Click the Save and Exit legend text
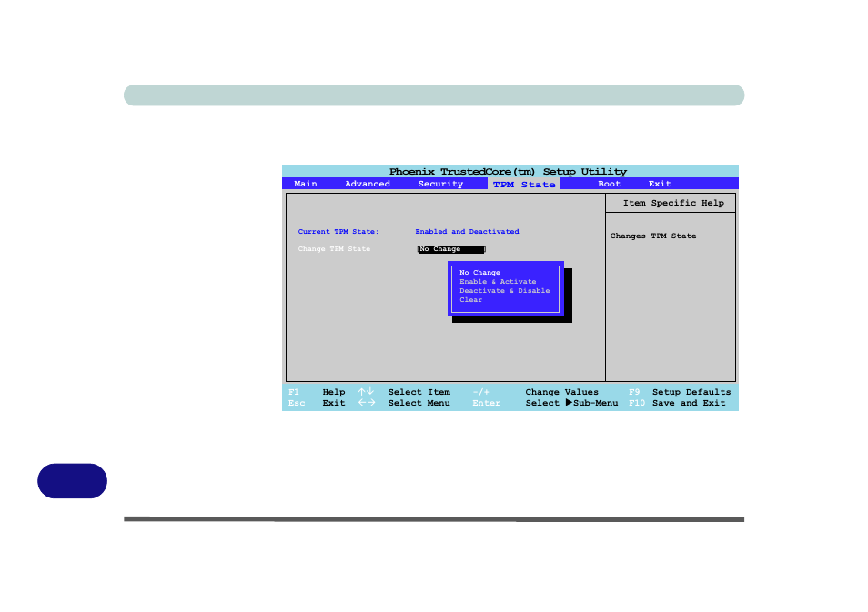 tap(689, 403)
